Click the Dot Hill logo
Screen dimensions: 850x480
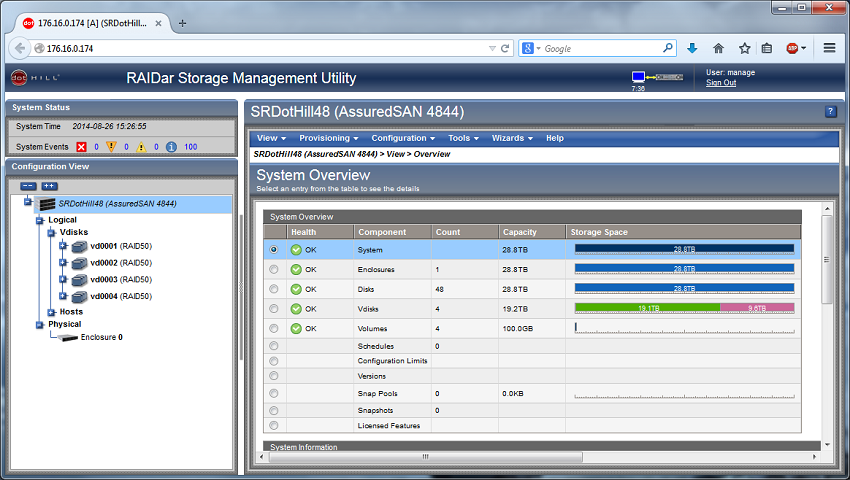(35, 78)
